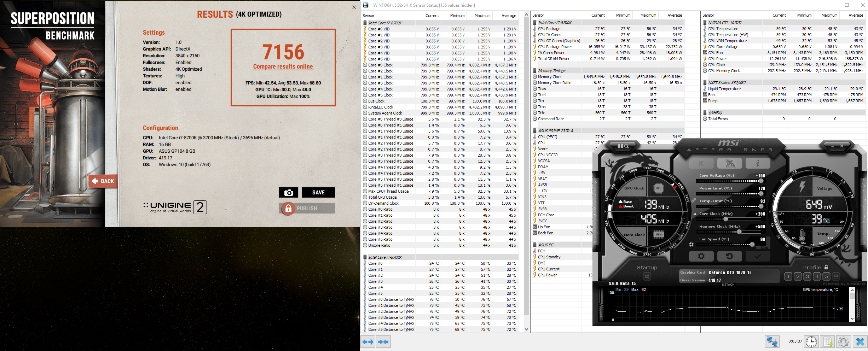Adjust the Memory Clock (MHz) slider
The width and height of the screenshot is (868, 351).
coord(729,232)
